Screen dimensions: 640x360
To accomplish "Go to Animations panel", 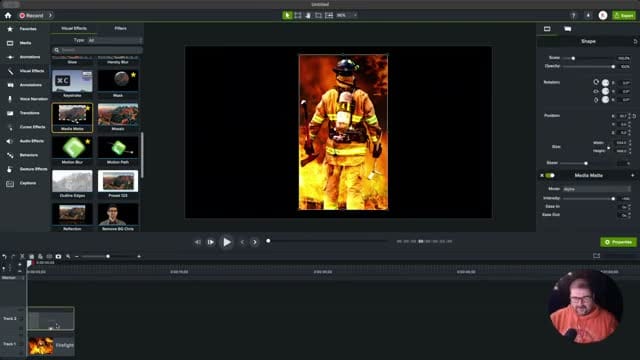I will click(x=24, y=57).
